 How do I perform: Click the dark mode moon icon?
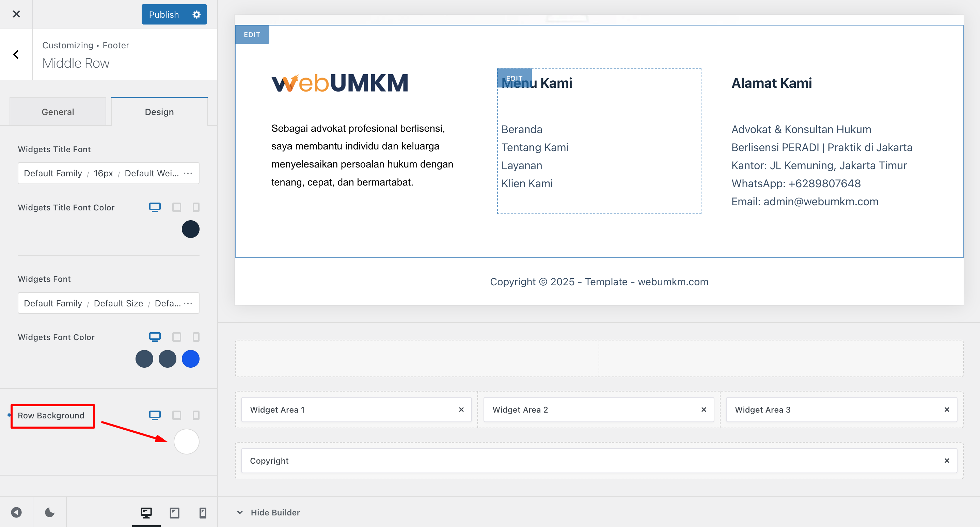49,512
